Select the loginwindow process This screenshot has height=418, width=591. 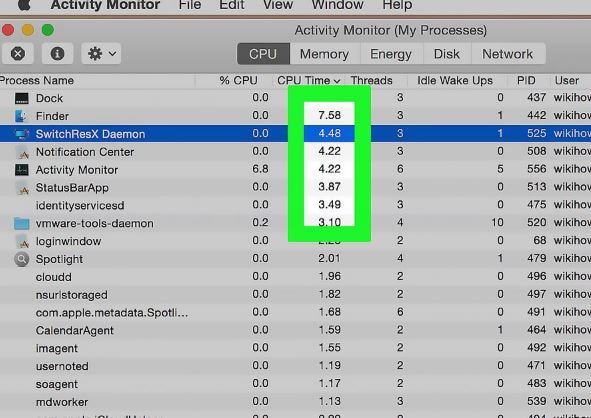296,241
